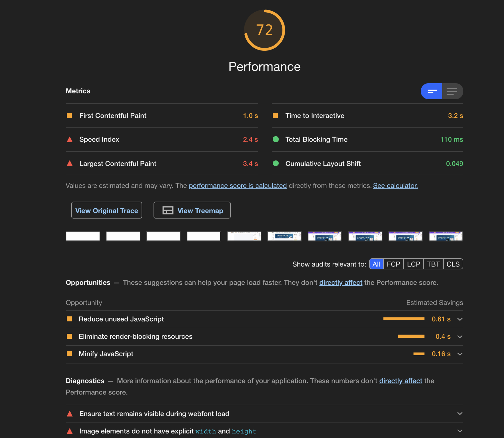This screenshot has height=438, width=504.
Task: Select the All audits filter
Action: (376, 264)
